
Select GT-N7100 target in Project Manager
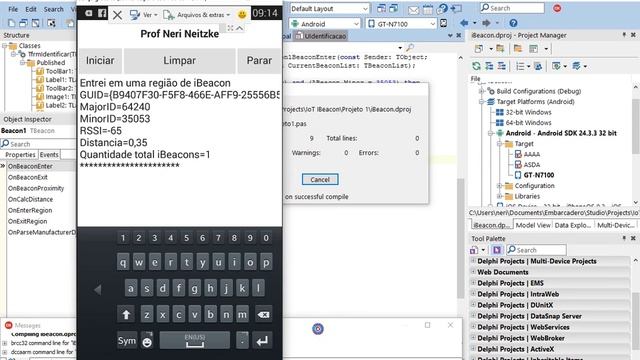[x=534, y=175]
